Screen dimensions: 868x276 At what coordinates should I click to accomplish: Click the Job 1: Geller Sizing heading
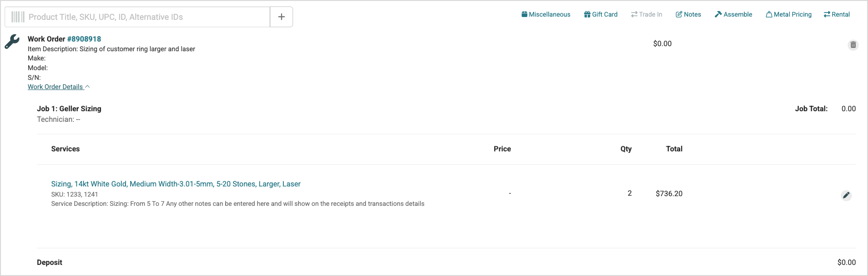[x=69, y=109]
